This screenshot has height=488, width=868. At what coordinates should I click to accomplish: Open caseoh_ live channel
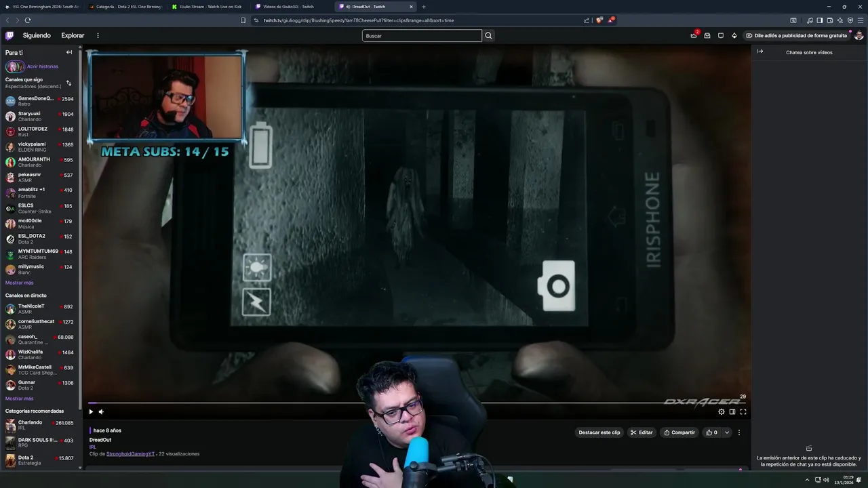coord(40,339)
